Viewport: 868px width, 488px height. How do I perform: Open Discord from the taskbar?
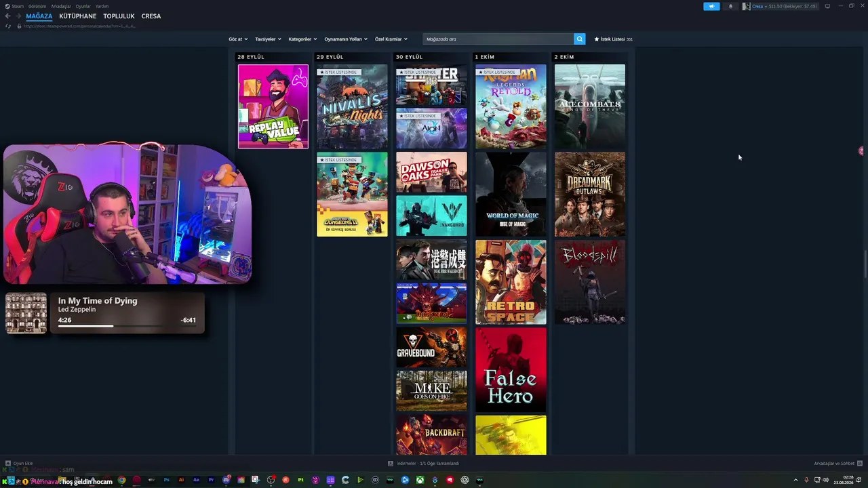coord(226,480)
